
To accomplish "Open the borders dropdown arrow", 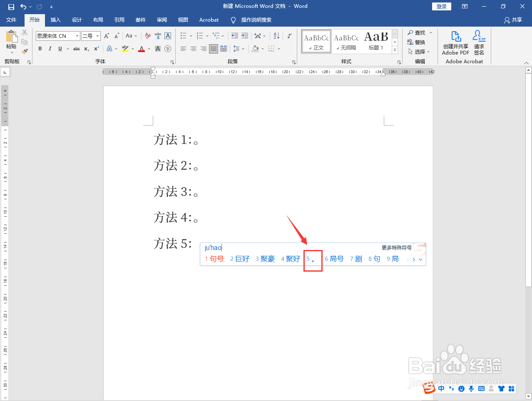I will 279,49.
